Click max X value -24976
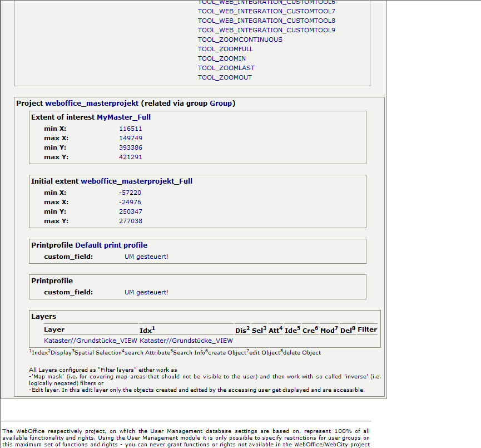 point(130,203)
